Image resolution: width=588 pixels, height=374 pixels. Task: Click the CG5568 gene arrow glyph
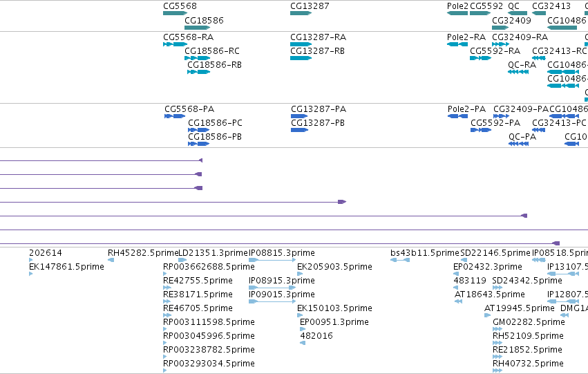pos(175,13)
